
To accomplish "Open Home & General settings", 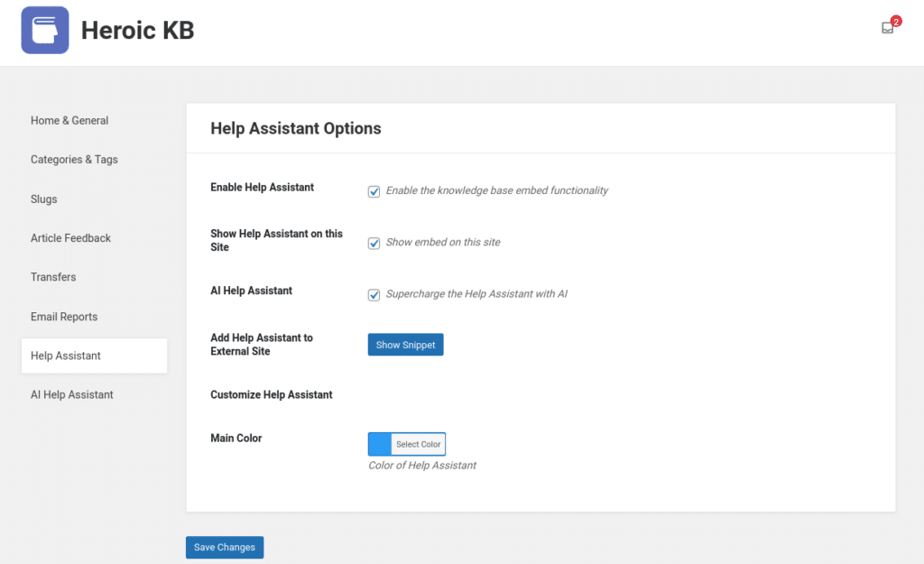I will pos(69,120).
